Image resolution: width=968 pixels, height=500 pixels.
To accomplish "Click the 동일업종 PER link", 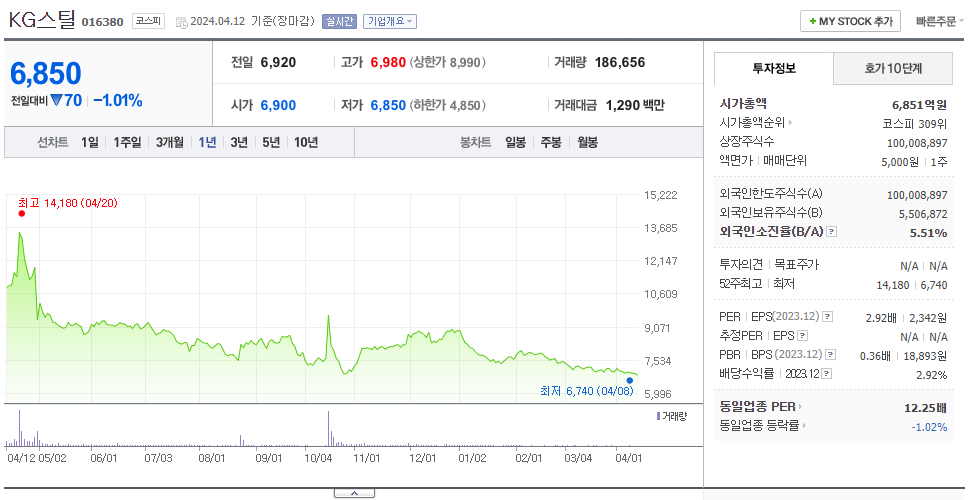I will pyautogui.click(x=757, y=407).
